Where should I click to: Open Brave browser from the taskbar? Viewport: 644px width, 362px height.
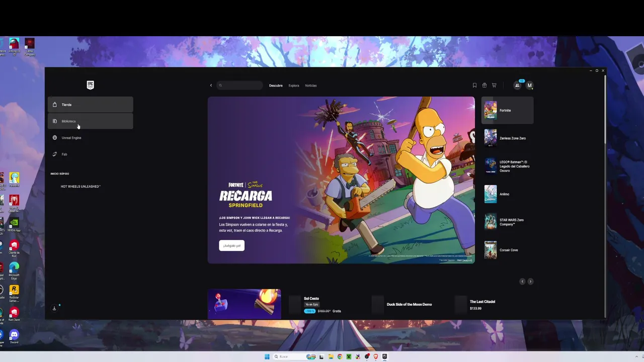tap(376, 356)
